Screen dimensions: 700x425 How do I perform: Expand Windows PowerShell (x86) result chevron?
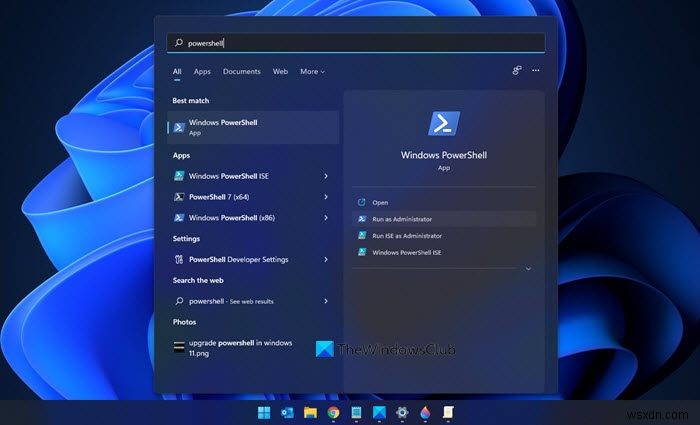326,218
